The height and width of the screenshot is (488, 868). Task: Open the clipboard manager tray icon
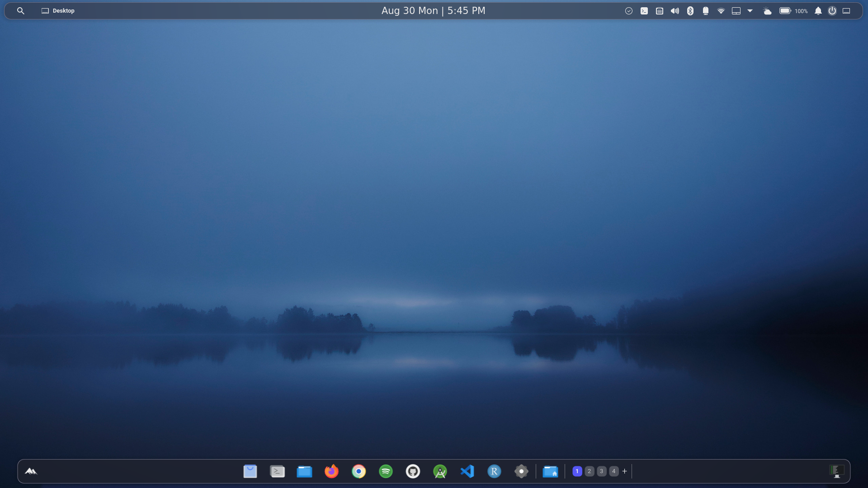660,11
